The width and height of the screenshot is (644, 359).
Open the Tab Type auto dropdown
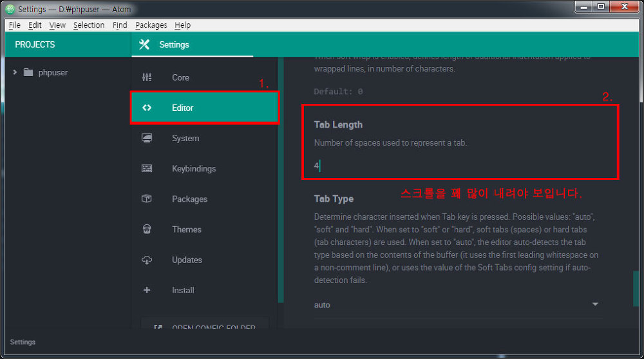458,305
